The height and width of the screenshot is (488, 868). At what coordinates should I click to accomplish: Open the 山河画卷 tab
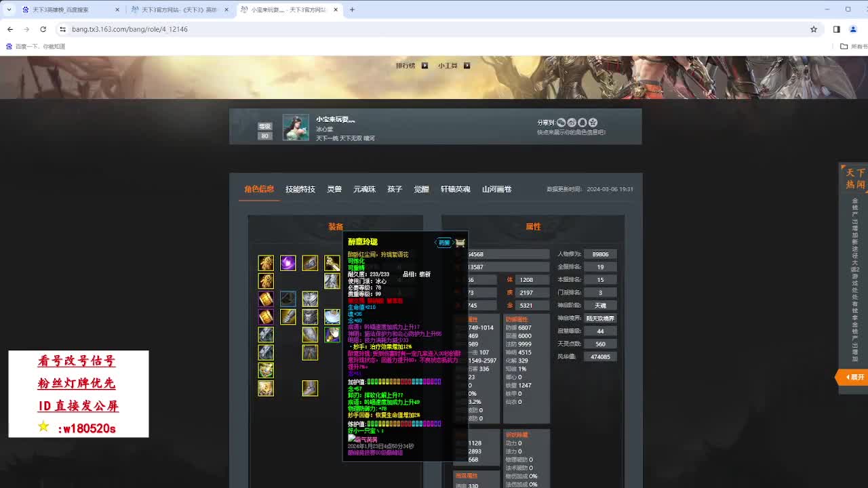(496, 189)
